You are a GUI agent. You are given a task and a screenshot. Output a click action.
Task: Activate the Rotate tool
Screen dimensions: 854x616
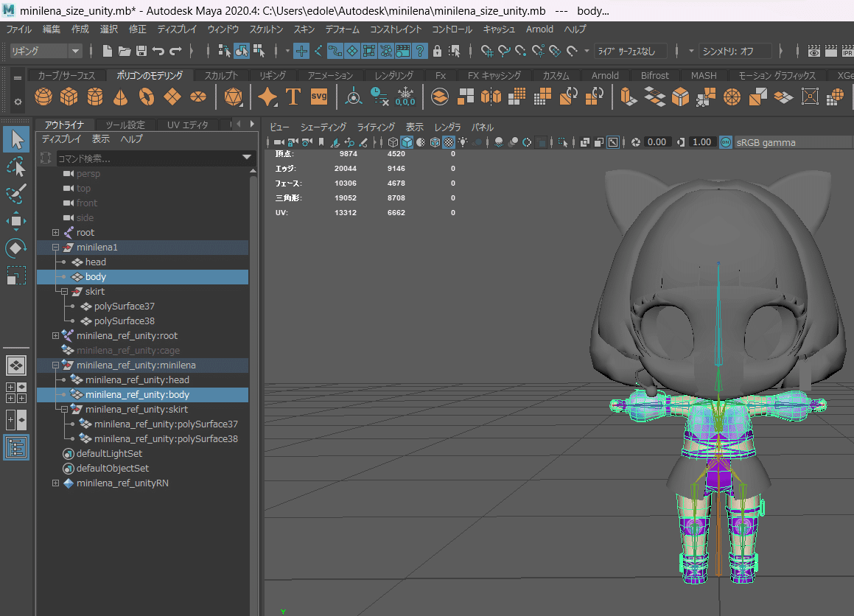tap(16, 248)
